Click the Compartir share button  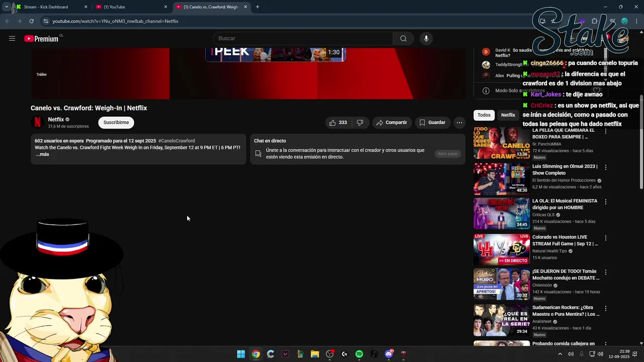pos(392,122)
